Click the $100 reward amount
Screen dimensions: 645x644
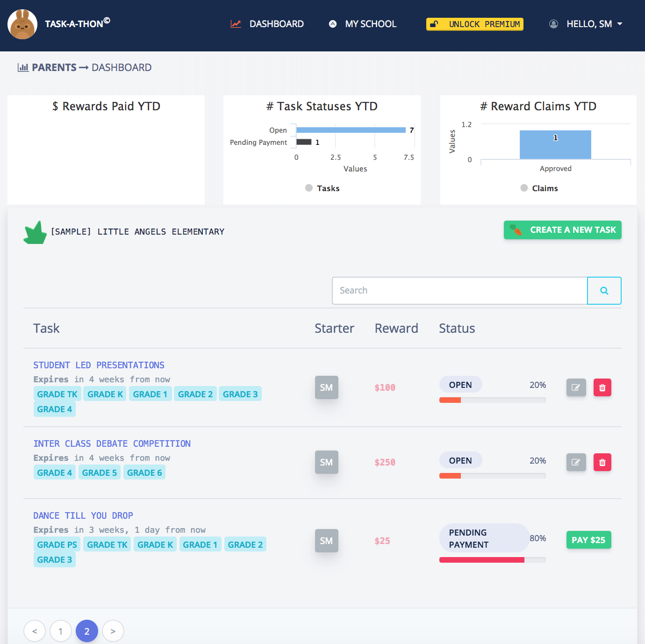click(385, 387)
